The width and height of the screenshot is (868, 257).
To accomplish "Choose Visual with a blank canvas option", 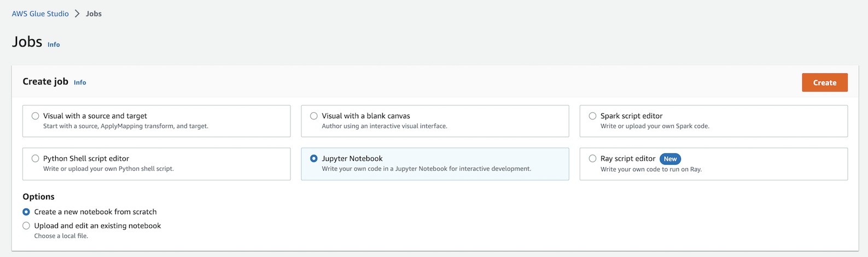I will [x=314, y=116].
